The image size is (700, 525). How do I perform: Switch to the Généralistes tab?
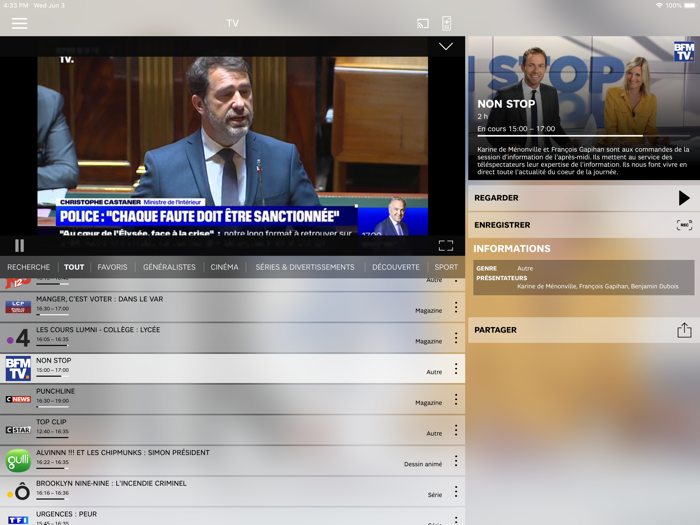tap(169, 267)
